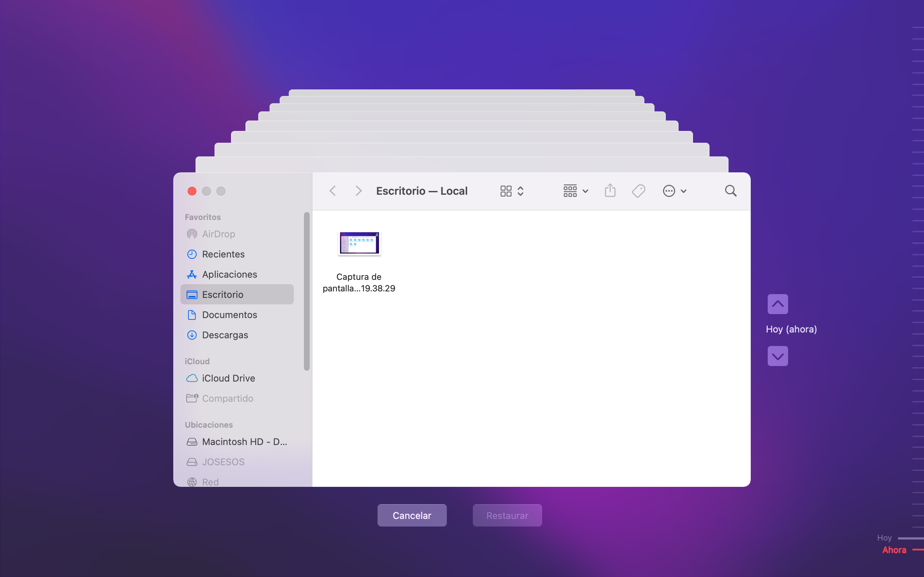Open Documentos folder in sidebar
This screenshot has height=577, width=924.
(229, 315)
